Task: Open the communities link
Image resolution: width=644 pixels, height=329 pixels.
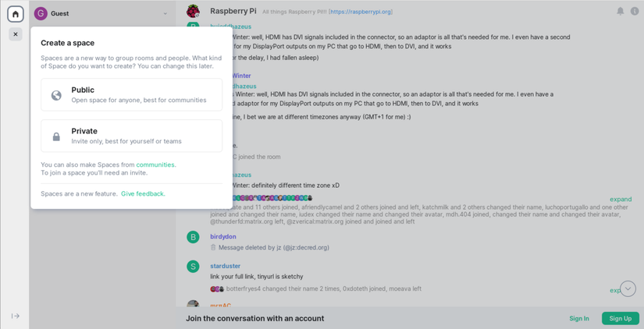Action: (155, 164)
